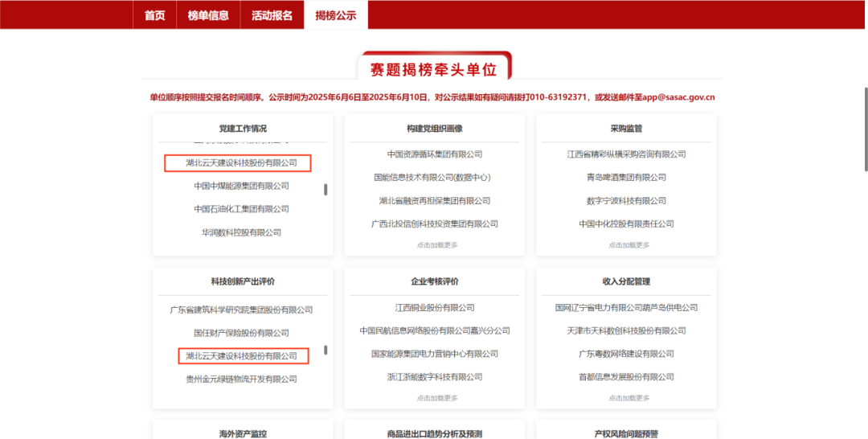Select 国任财产保险股份有限公司 entry
Image resolution: width=868 pixels, height=439 pixels.
(241, 333)
